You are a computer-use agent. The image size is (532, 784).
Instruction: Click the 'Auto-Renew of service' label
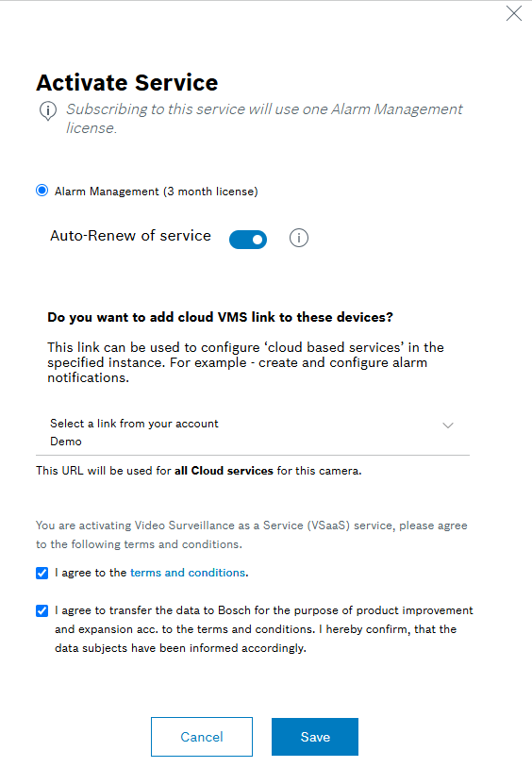coord(130,236)
